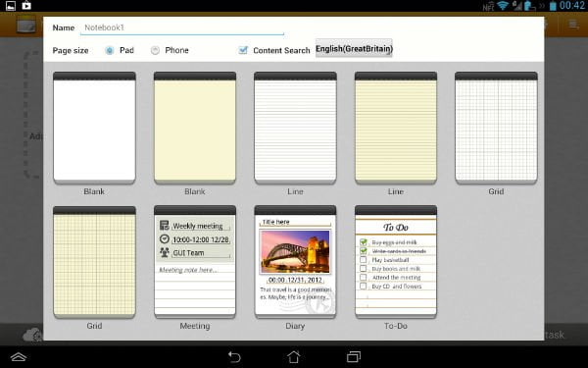Tap the battery icon in status bar
Screen dimensions: 588x368
pos(553,6)
